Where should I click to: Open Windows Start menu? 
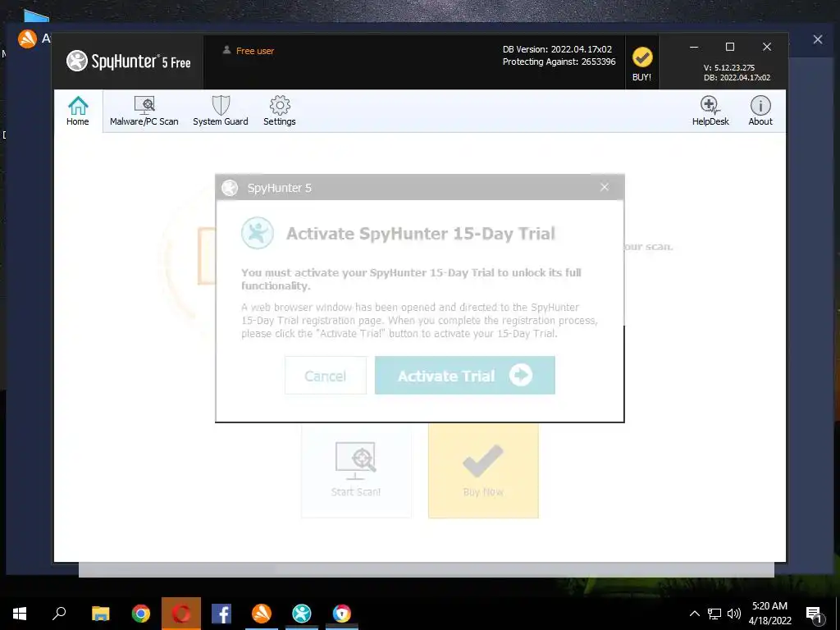20,614
